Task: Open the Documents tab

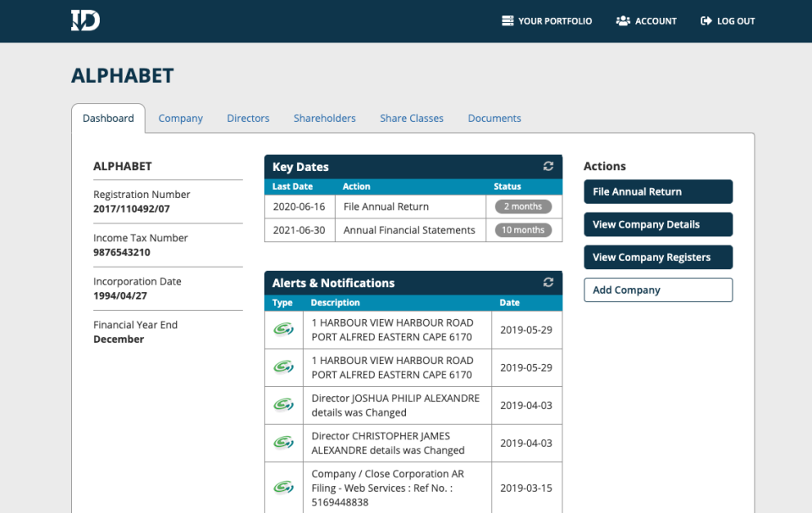Action: click(494, 119)
